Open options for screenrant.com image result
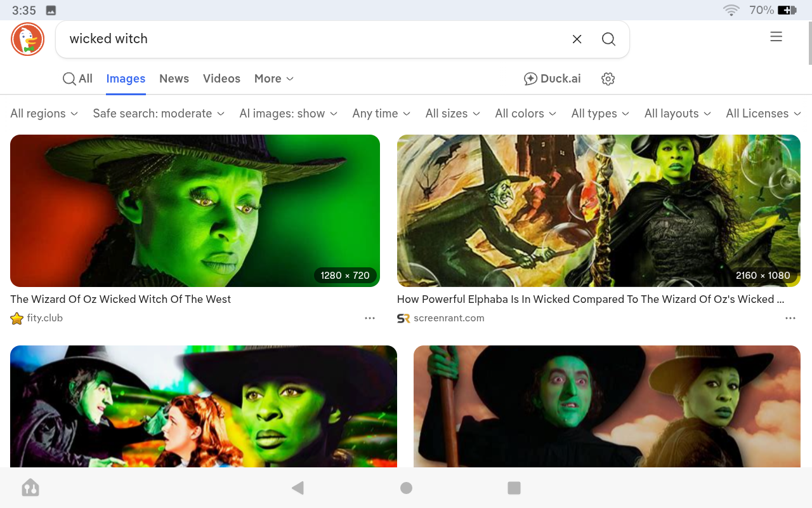The image size is (812, 508). coord(790,318)
